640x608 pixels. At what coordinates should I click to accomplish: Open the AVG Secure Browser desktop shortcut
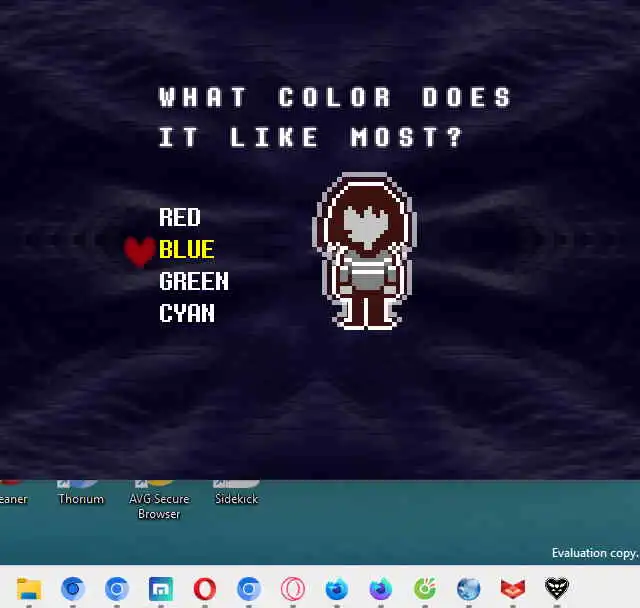[x=159, y=501]
